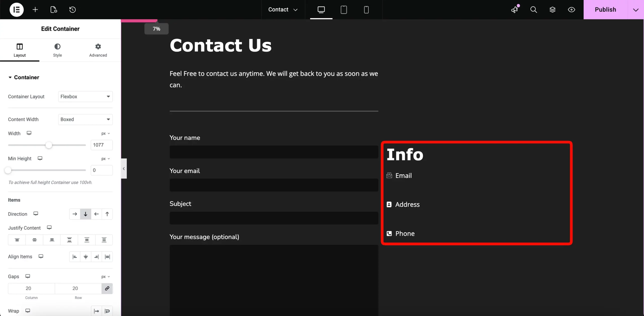This screenshot has height=316, width=644.
Task: Open the Container Layout Flexbox dropdown
Action: [85, 96]
